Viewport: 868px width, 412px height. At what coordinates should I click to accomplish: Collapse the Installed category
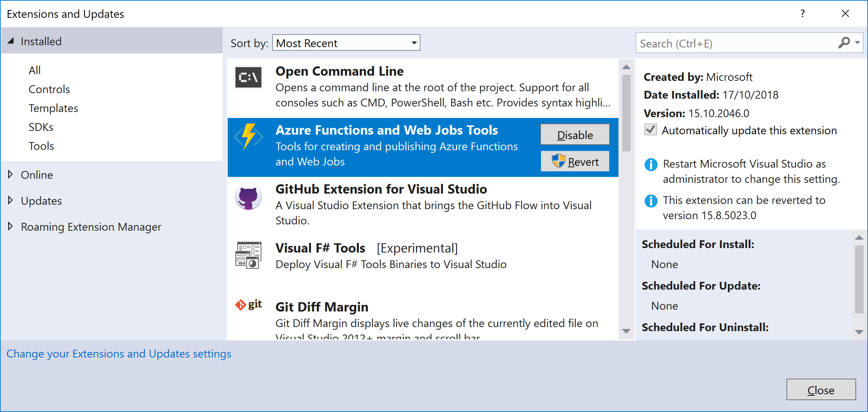click(11, 41)
